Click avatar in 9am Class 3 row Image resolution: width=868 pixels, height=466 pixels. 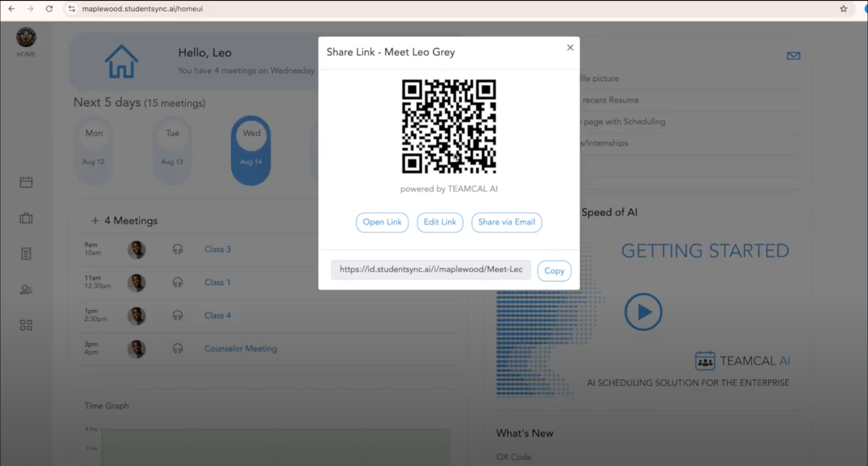136,250
